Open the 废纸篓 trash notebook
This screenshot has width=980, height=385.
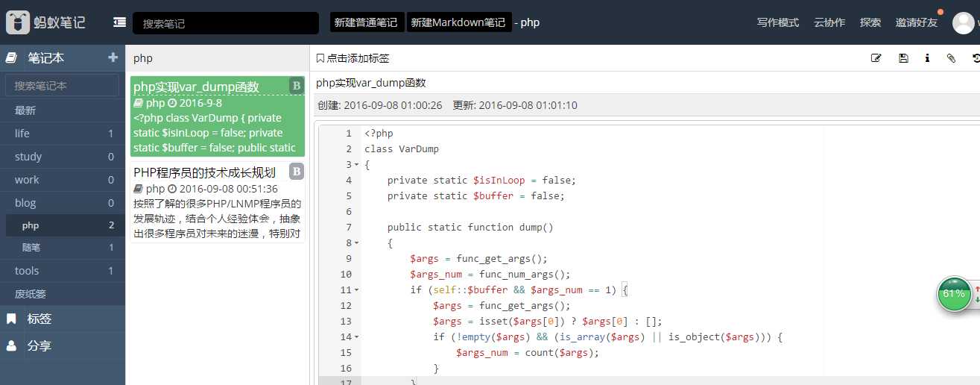coord(63,294)
